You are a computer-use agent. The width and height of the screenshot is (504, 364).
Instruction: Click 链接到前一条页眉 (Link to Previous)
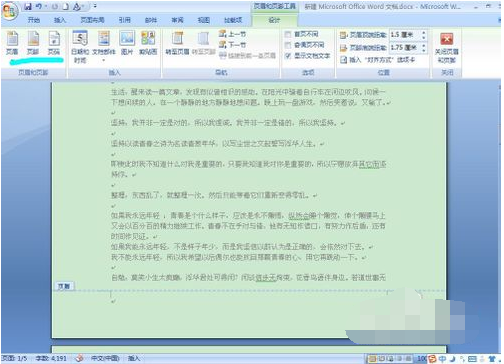[247, 55]
